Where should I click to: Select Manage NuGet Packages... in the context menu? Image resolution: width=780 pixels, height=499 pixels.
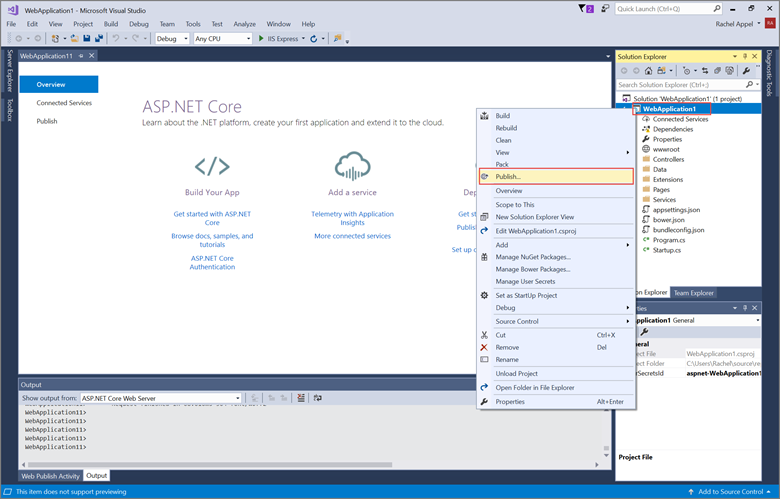556,257
